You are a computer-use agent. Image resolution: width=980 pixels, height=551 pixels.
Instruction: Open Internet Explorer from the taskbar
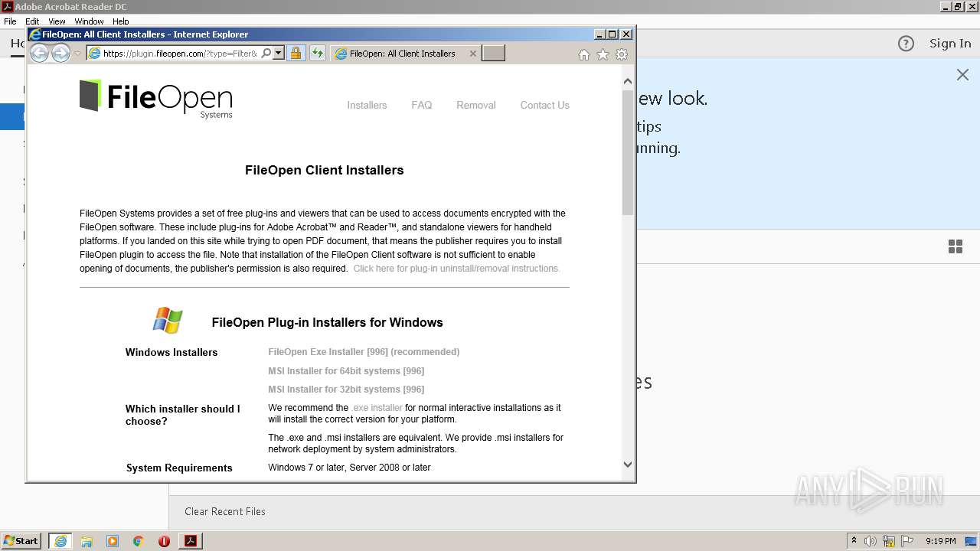[x=60, y=541]
